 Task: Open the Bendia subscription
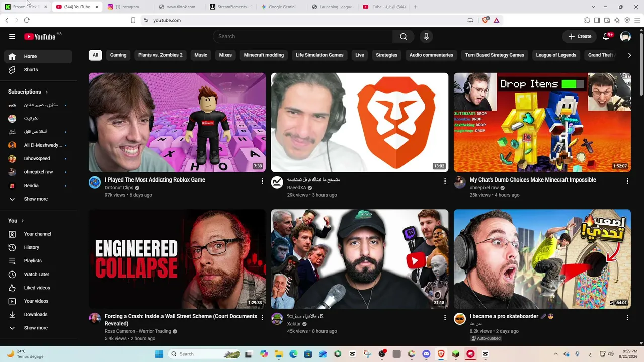pos(38,186)
